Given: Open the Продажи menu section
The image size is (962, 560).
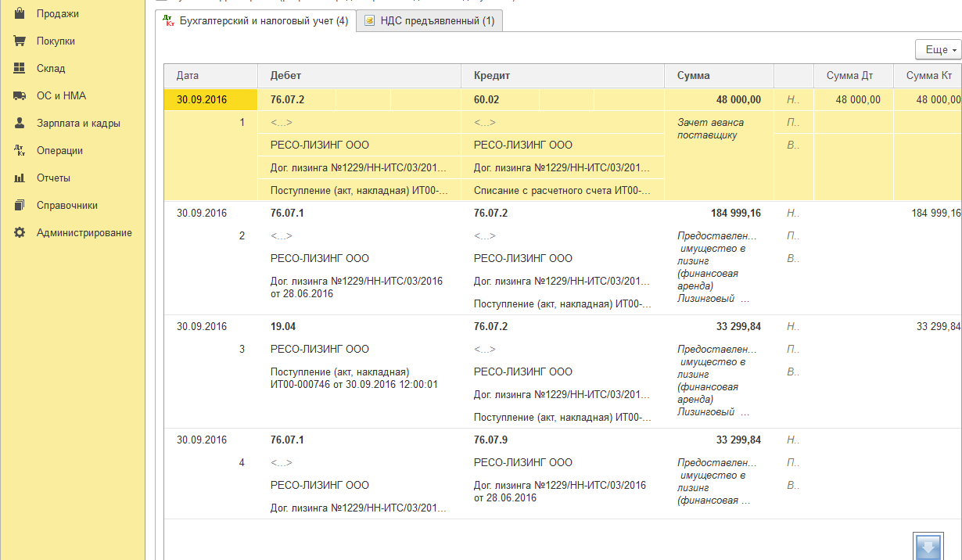Looking at the screenshot, I should 58,13.
